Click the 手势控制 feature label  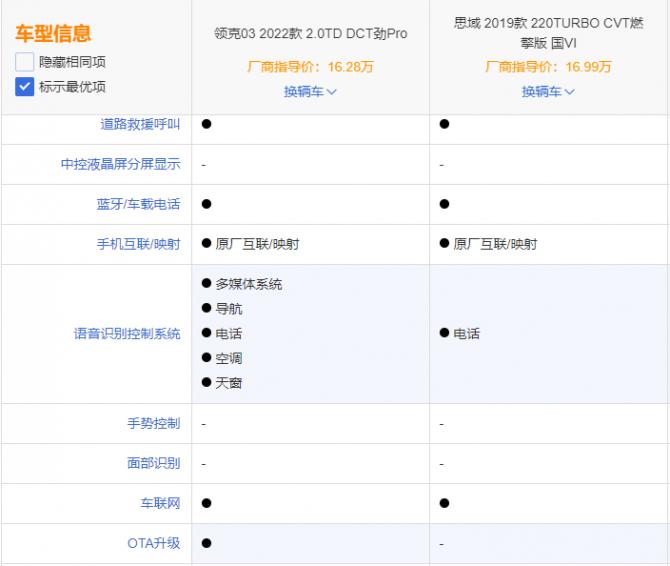[153, 424]
